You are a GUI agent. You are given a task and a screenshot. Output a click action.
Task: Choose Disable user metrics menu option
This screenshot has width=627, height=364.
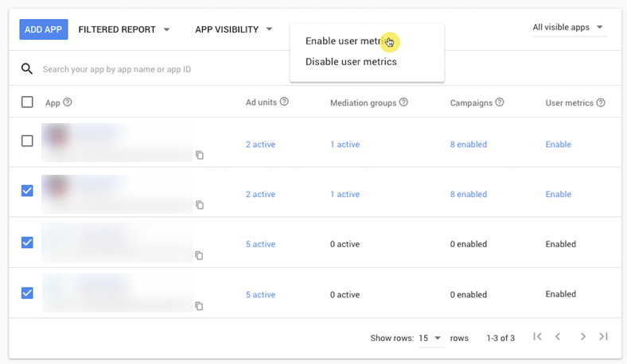click(x=351, y=61)
